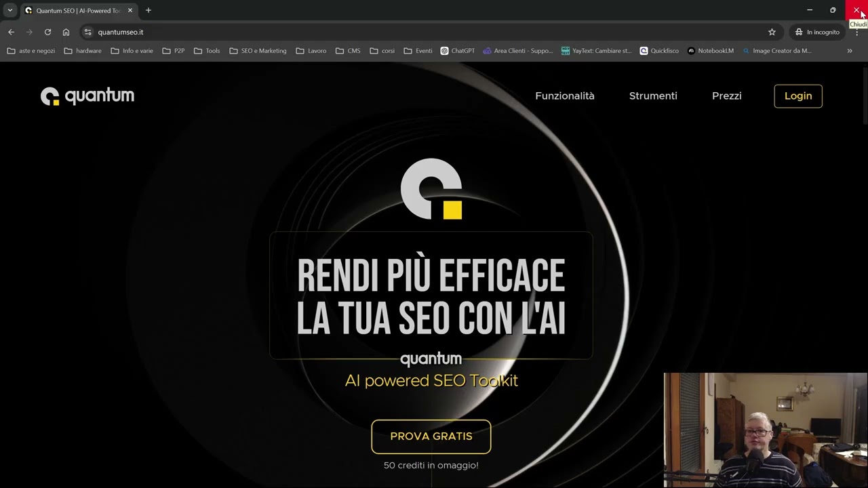868x488 pixels.
Task: Click the Login button
Action: tap(798, 96)
